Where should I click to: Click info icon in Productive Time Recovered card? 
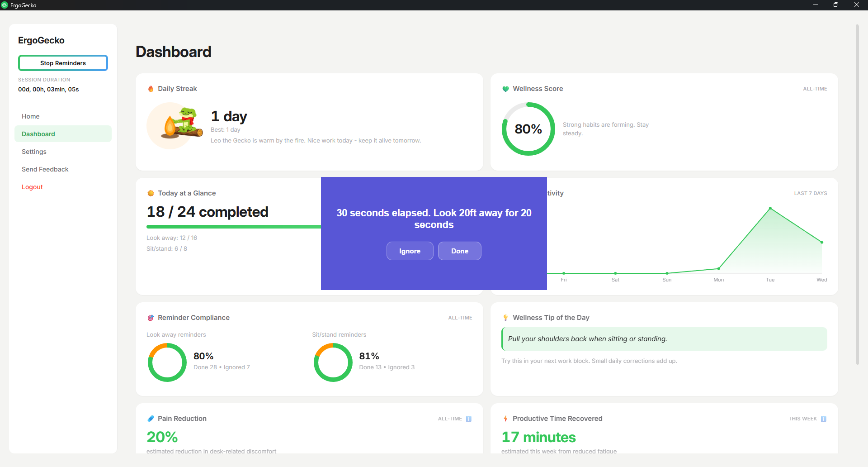pyautogui.click(x=823, y=419)
